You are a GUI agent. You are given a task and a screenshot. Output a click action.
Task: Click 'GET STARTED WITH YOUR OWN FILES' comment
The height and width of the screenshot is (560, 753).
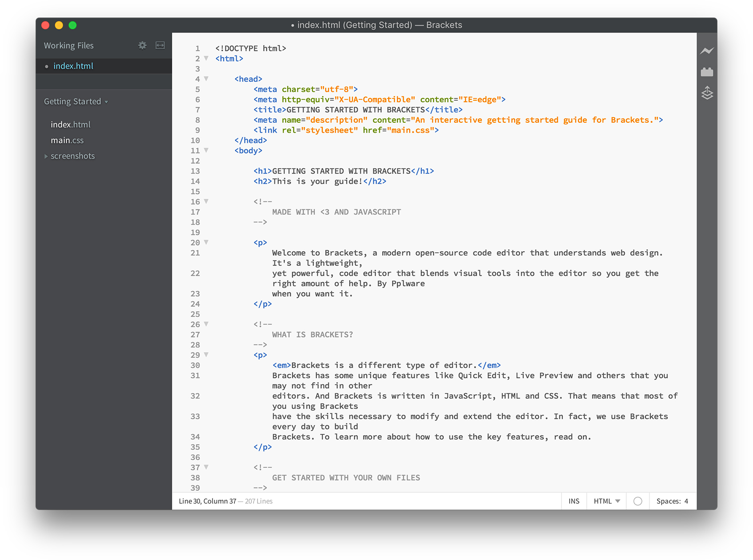point(346,478)
